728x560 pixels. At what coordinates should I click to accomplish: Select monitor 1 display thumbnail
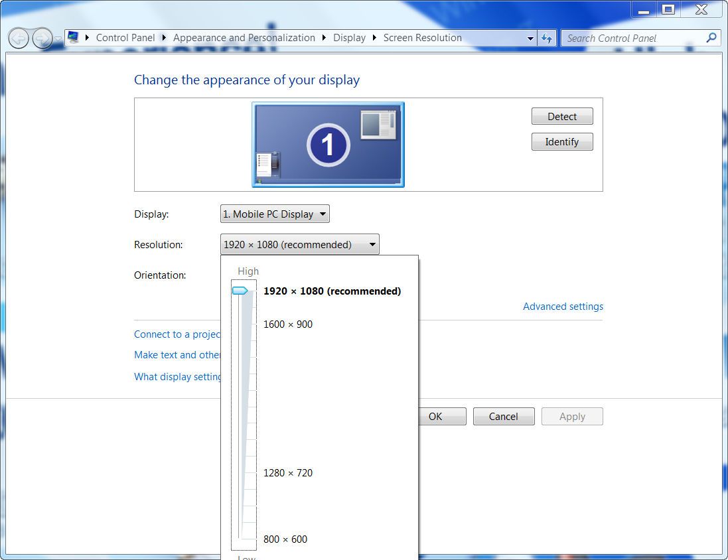328,145
